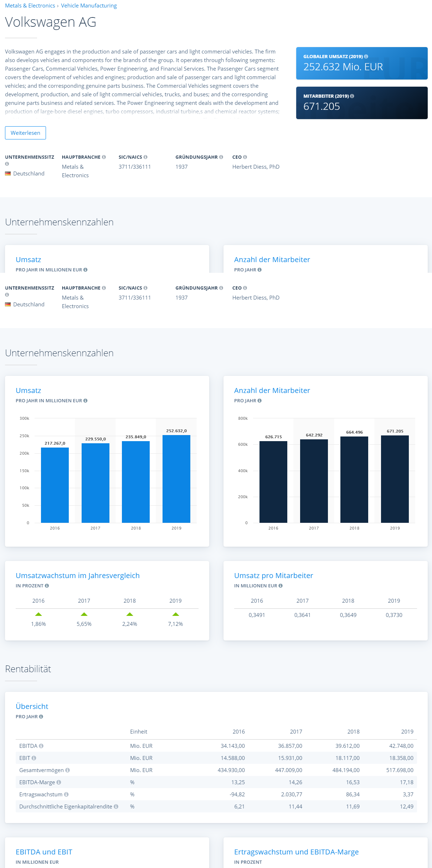Image resolution: width=432 pixels, height=868 pixels.
Task: Click the info icon next to the EBITDA row label
Action: click(41, 746)
